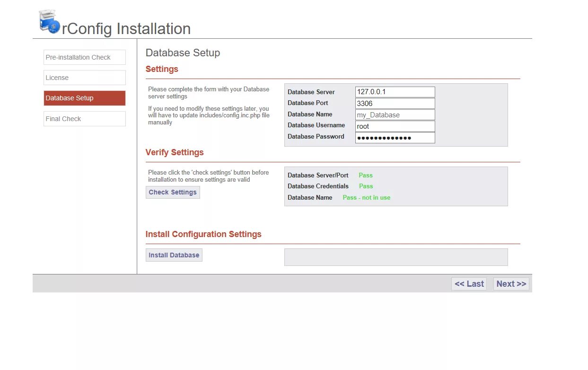Click the 'check settings' instruction text

pos(209,176)
